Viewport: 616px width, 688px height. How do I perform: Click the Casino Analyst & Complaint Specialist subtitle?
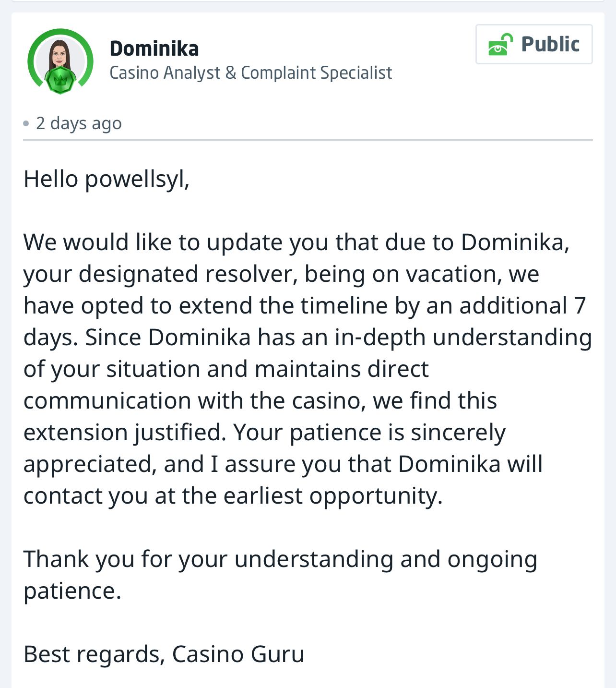click(250, 73)
